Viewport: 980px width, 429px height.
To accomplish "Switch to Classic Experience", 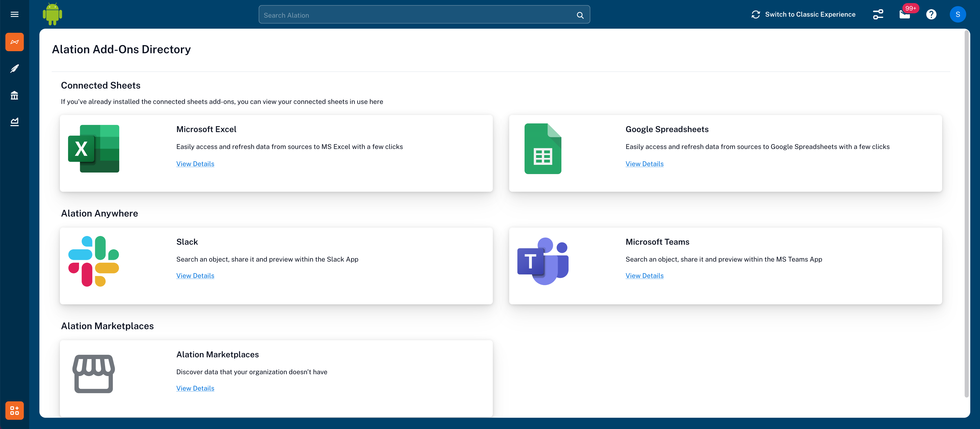I will coord(810,15).
